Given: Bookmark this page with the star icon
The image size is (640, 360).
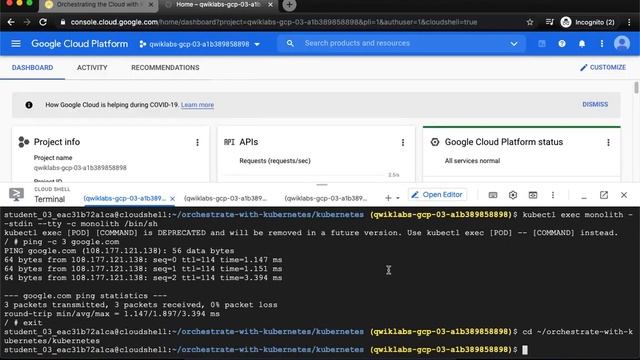Looking at the screenshot, I should coord(530,22).
